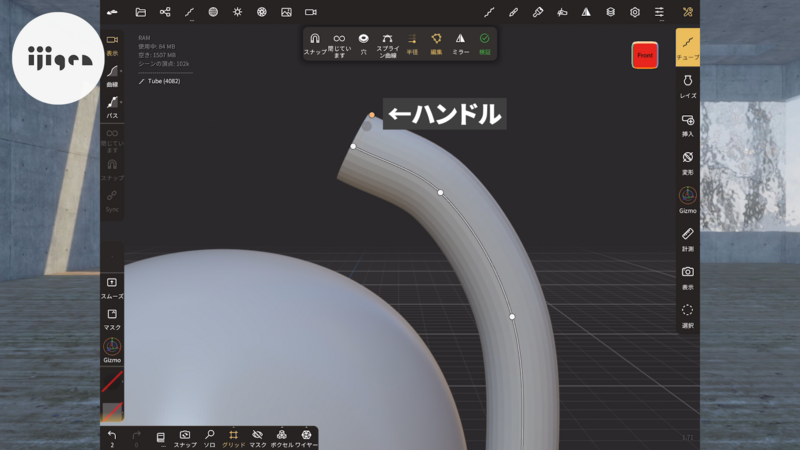Select the right-panel 表示 camera tool
The image size is (800, 450).
(x=688, y=278)
